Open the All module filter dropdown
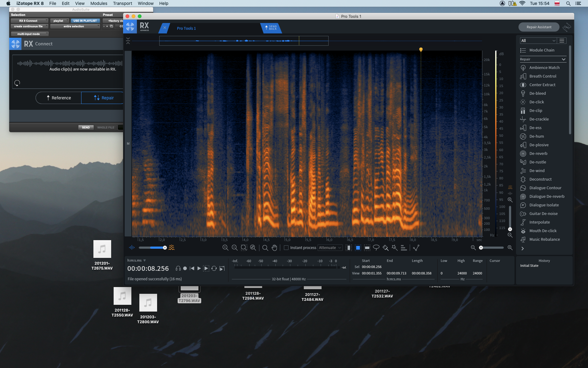588x368 pixels. point(538,40)
